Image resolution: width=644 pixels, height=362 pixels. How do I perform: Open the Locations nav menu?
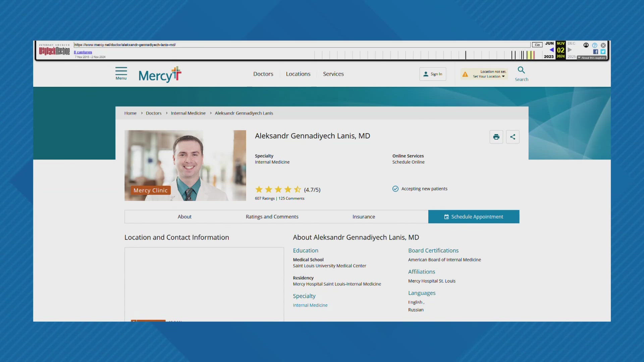pos(298,74)
